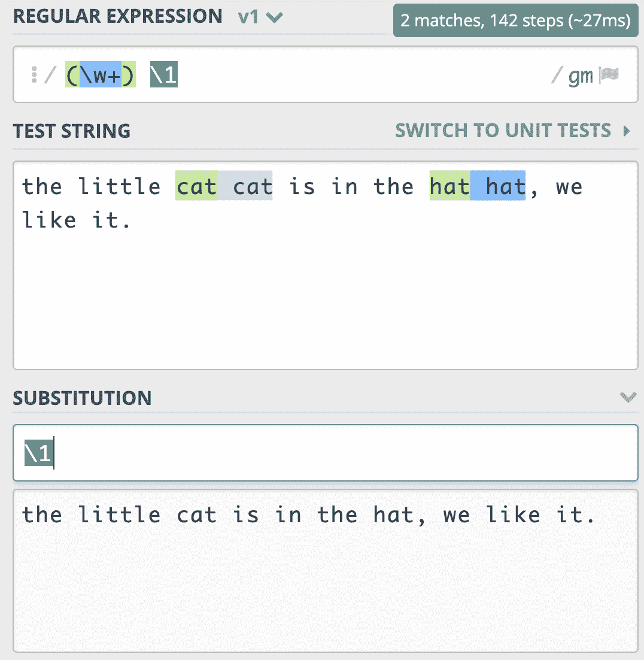Click inside the regular expression input field
644x660 pixels.
click(x=359, y=75)
